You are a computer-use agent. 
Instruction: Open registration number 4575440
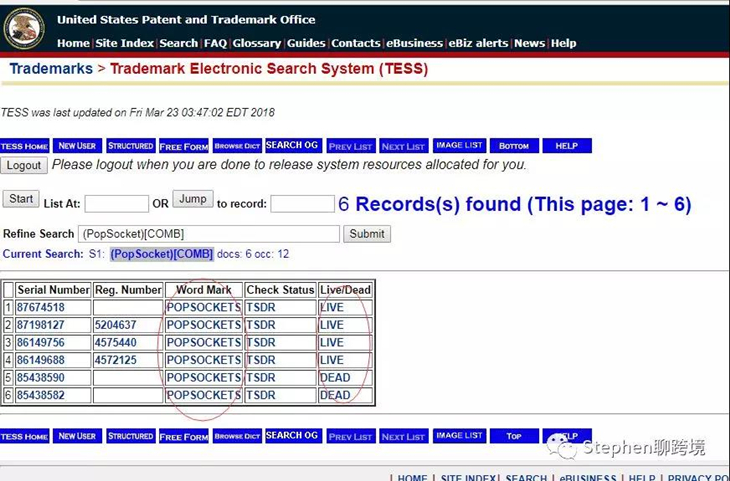(115, 343)
